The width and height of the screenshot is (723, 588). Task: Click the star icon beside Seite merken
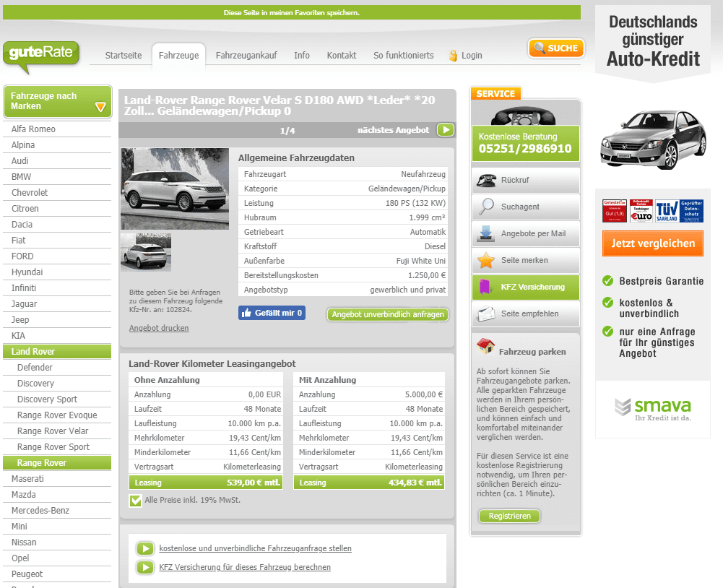tap(486, 260)
